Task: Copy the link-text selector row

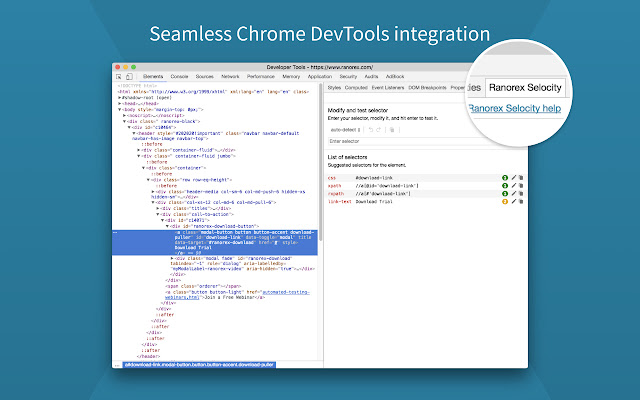Action: point(521,203)
